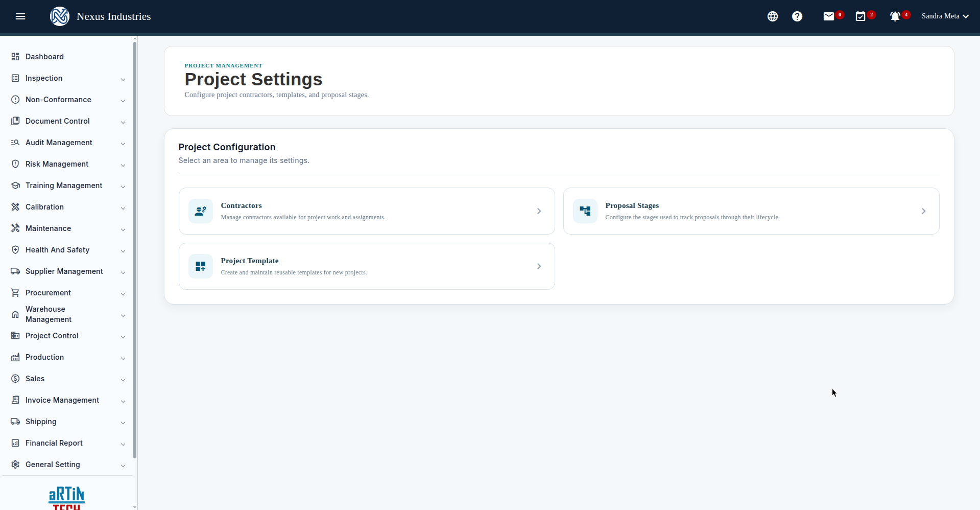Click the Nexus Industries title text

pos(114,16)
